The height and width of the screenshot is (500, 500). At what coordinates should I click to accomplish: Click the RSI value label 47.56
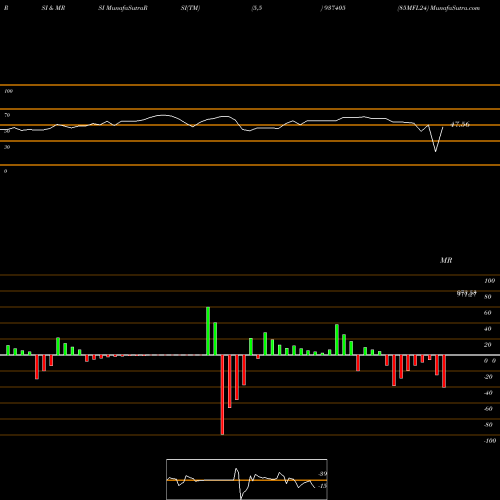[x=460, y=125]
